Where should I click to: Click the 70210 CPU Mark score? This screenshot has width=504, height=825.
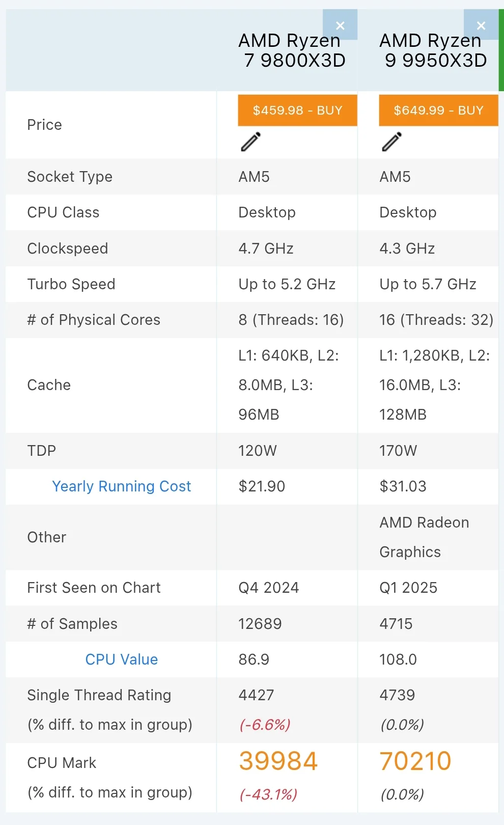[x=415, y=761]
